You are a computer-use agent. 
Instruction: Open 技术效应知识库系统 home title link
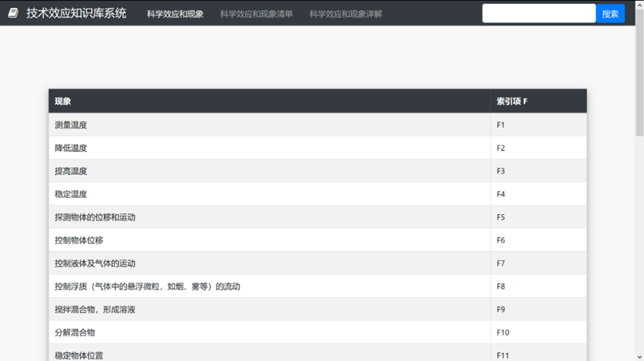[x=76, y=13]
